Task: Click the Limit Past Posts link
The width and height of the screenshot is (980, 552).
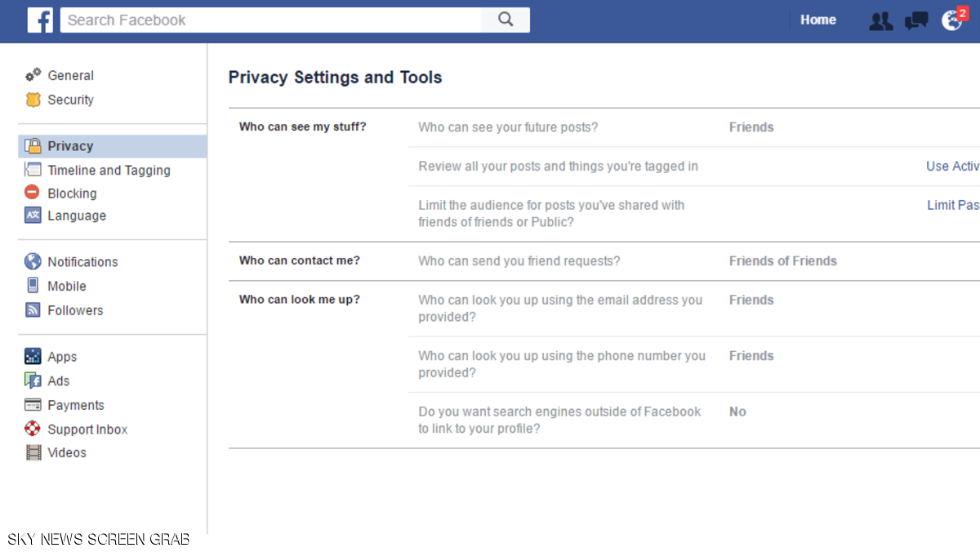Action: pyautogui.click(x=953, y=205)
